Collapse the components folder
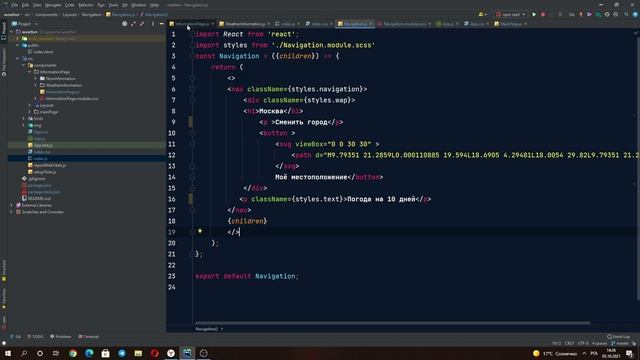 [x=24, y=65]
